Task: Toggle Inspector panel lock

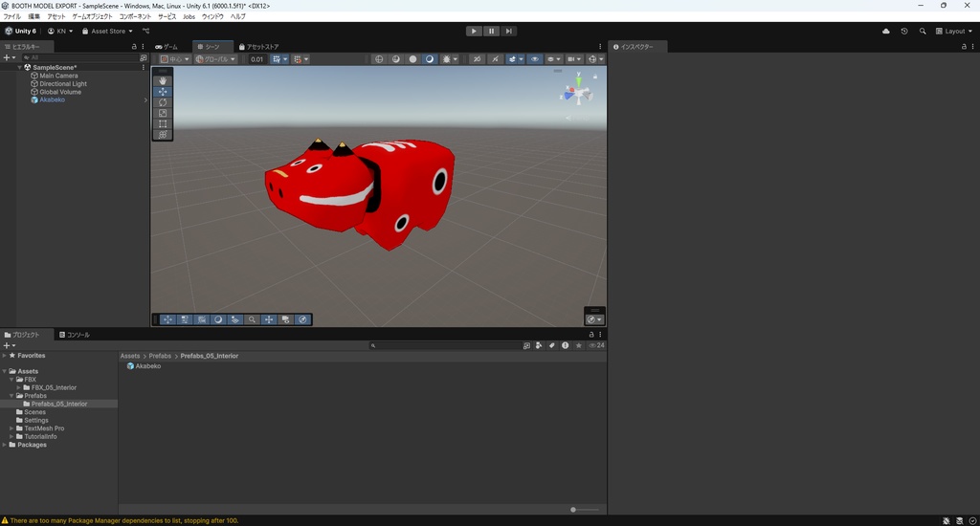Action: coord(964,46)
